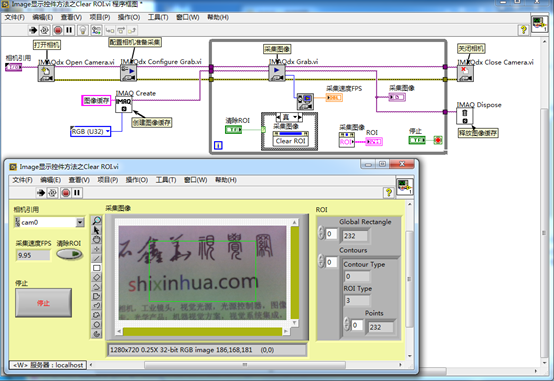Open the cam0 camera reference dropdown
This screenshot has width=554, height=381.
(x=80, y=222)
